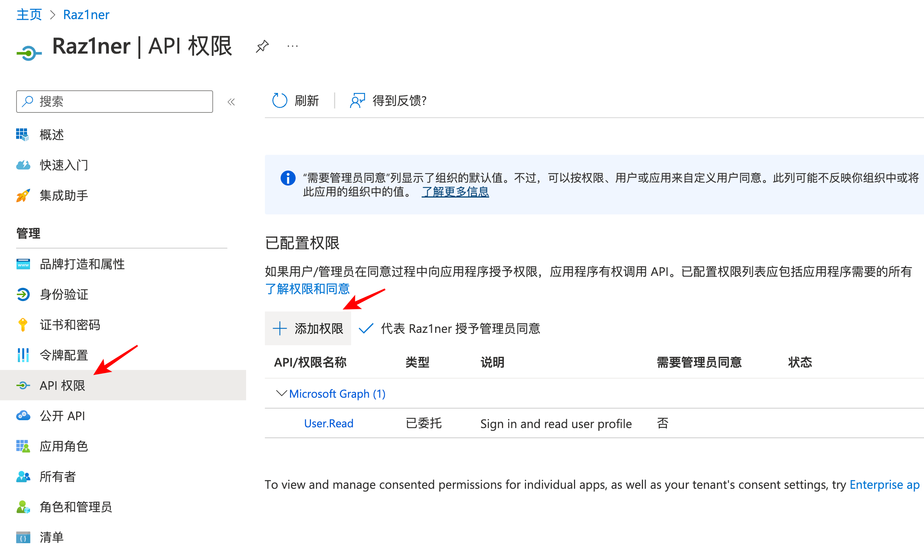Click the refresh circular arrow icon
Image resolution: width=924 pixels, height=560 pixels.
tap(279, 100)
